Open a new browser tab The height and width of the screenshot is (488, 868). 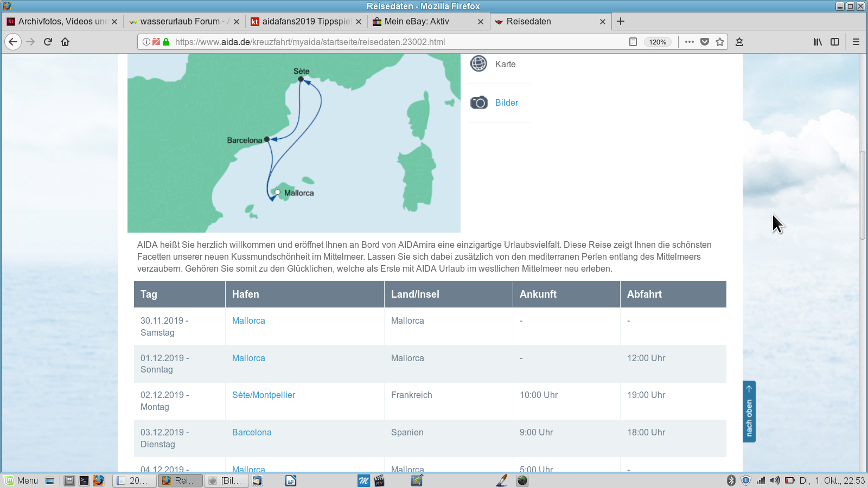click(x=621, y=21)
